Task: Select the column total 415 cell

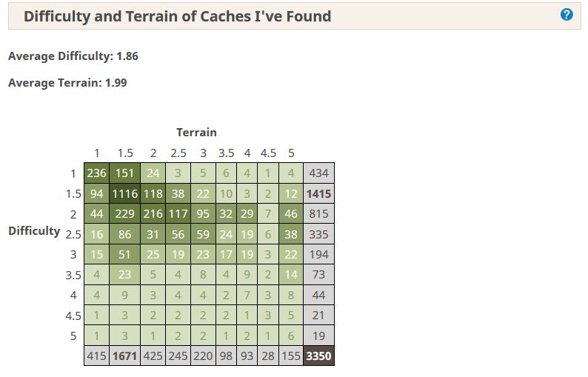Action: 96,356
